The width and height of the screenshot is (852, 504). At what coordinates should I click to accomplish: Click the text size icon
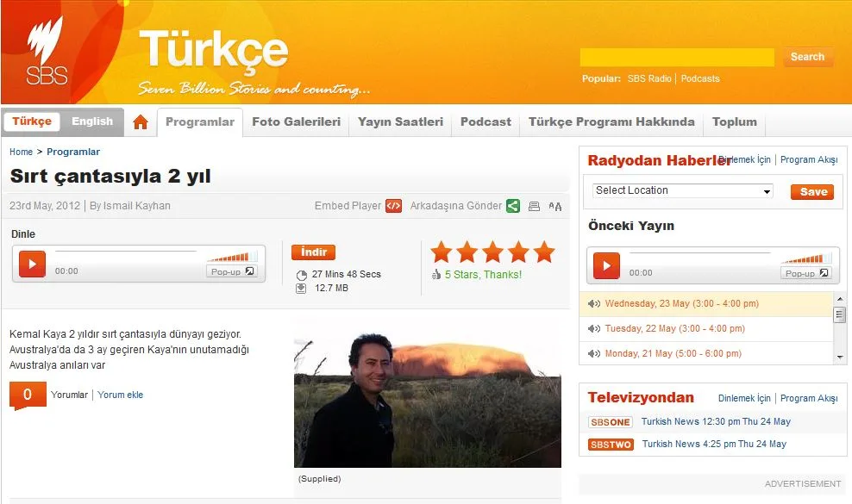pyautogui.click(x=554, y=206)
